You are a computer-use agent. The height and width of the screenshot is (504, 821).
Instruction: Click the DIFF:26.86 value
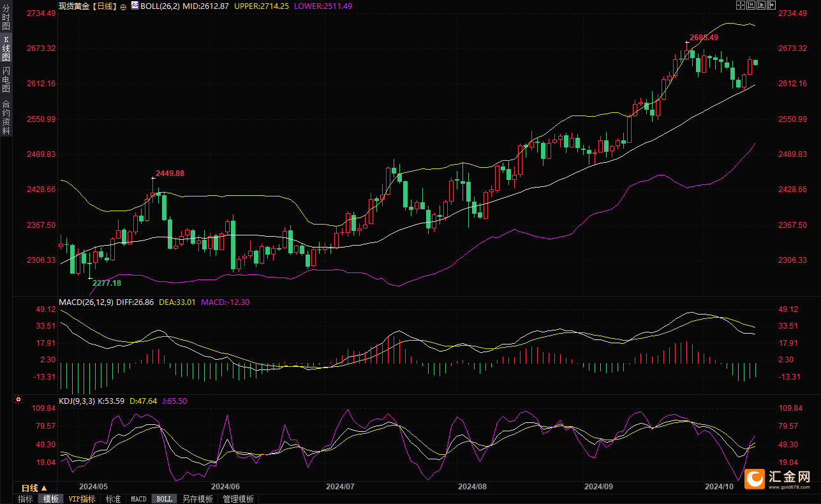coord(134,302)
